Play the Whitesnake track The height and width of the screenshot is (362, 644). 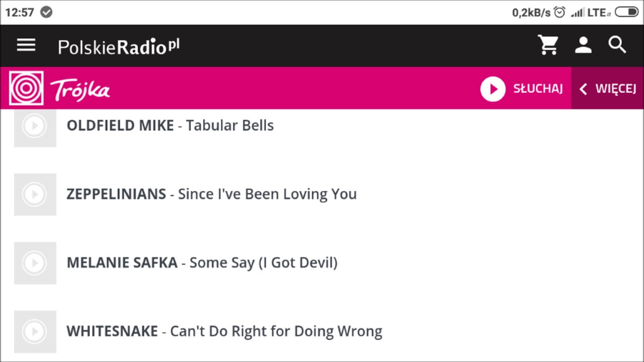[x=35, y=331]
